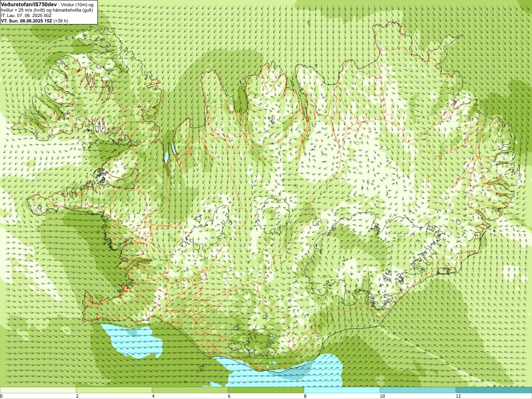Select the cyan 10–12 m/s legend swatch
532x399 pixels.
coord(418,390)
